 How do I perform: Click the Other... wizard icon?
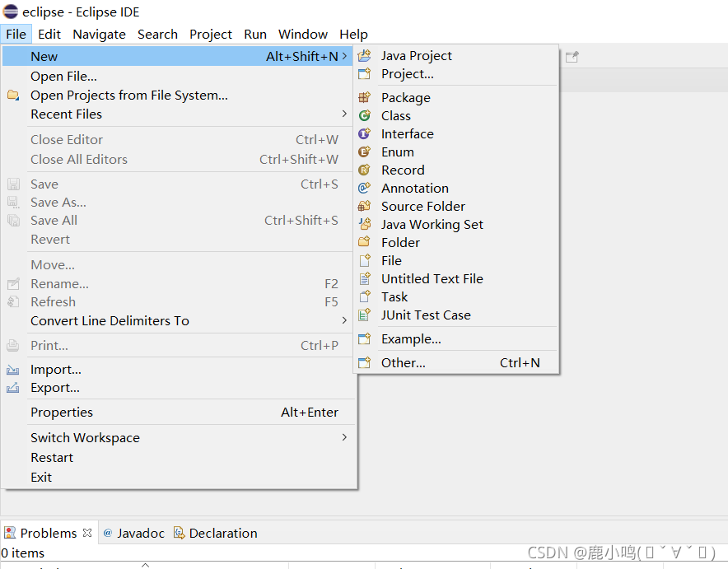click(365, 362)
